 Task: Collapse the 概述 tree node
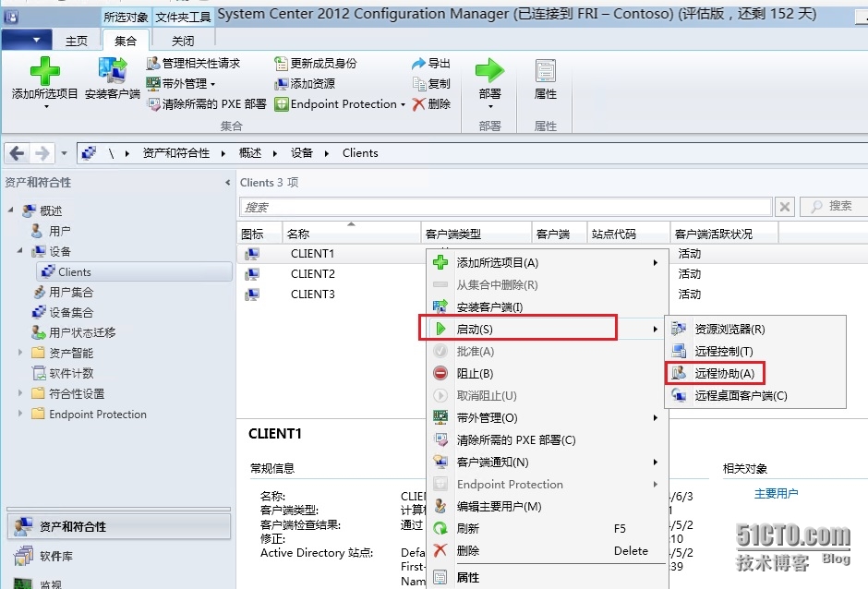coord(11,210)
